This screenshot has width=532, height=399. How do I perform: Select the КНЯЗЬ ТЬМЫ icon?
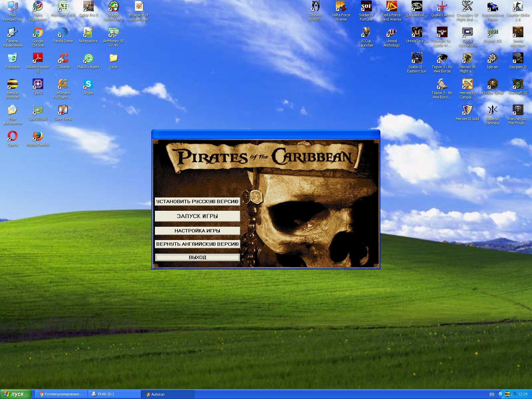pyautogui.click(x=492, y=87)
